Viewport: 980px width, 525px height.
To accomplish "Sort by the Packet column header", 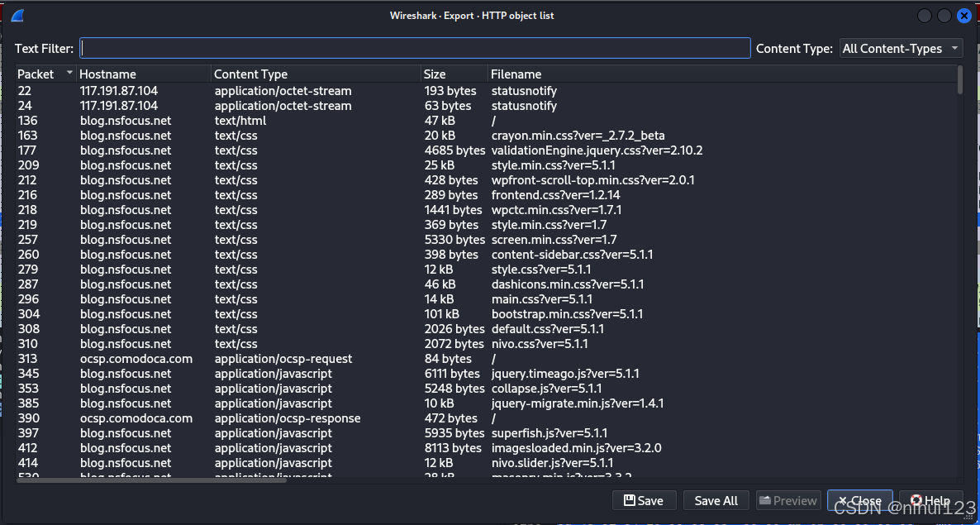I will pos(45,74).
